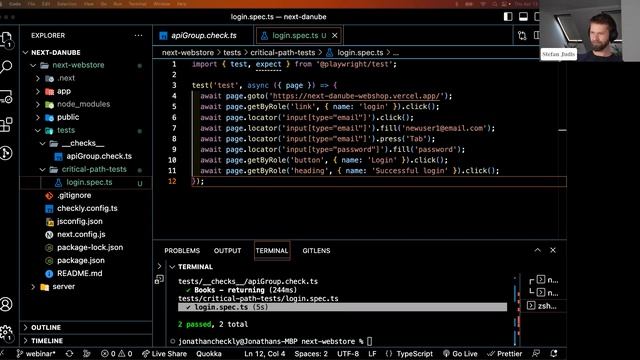Open package.json file

coord(86,260)
